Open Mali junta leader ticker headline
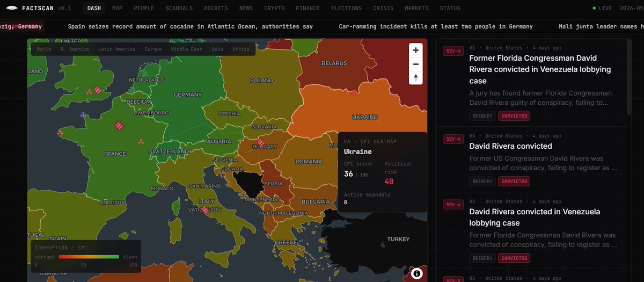The width and height of the screenshot is (644, 282). tap(601, 26)
